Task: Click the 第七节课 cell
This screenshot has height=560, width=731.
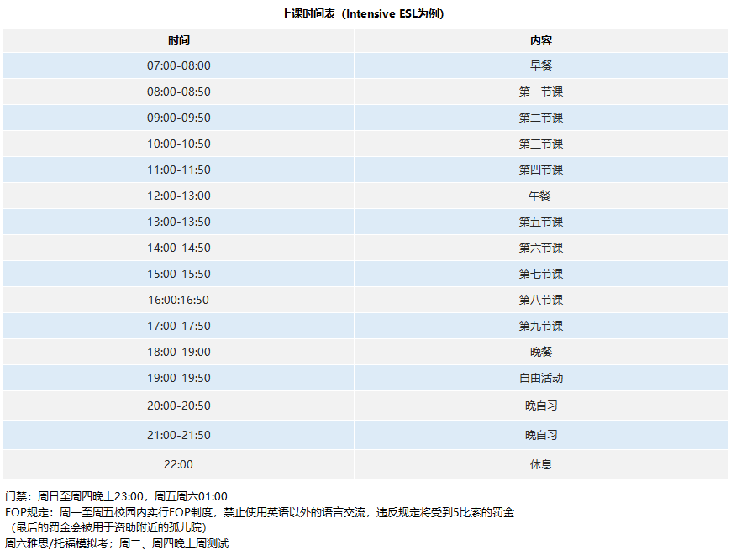Action: tap(541, 274)
